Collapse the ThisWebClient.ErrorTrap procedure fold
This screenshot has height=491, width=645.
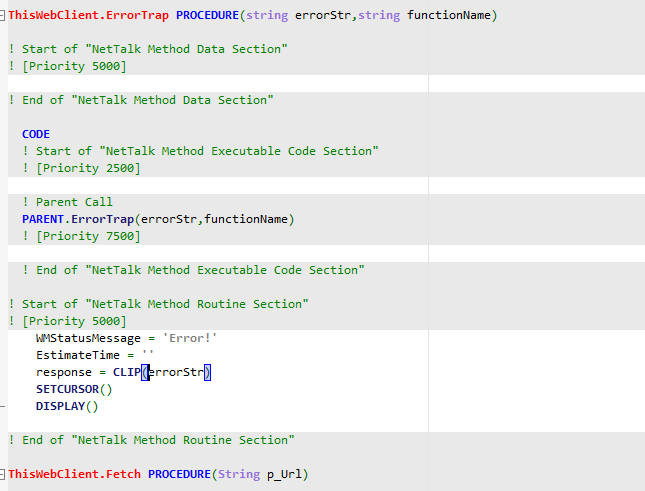point(3,15)
